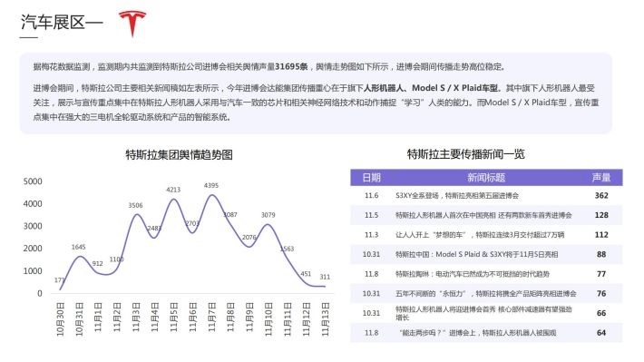
Task: Select the 4395 peak data label
Action: tap(211, 185)
